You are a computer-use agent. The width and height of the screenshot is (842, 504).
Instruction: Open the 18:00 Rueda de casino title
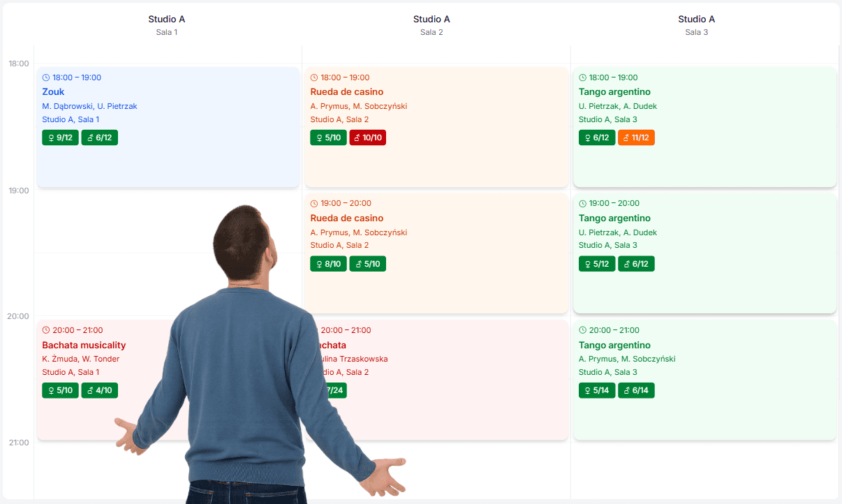[347, 91]
